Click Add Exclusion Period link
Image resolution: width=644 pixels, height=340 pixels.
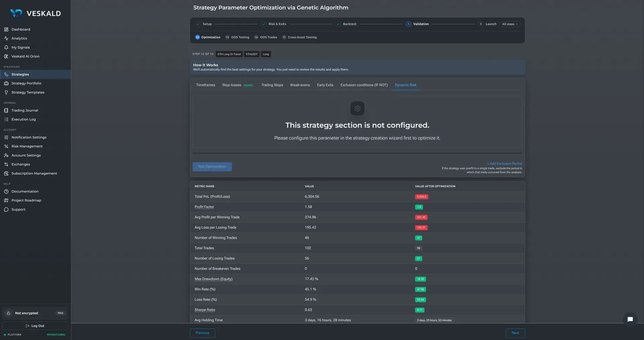504,164
